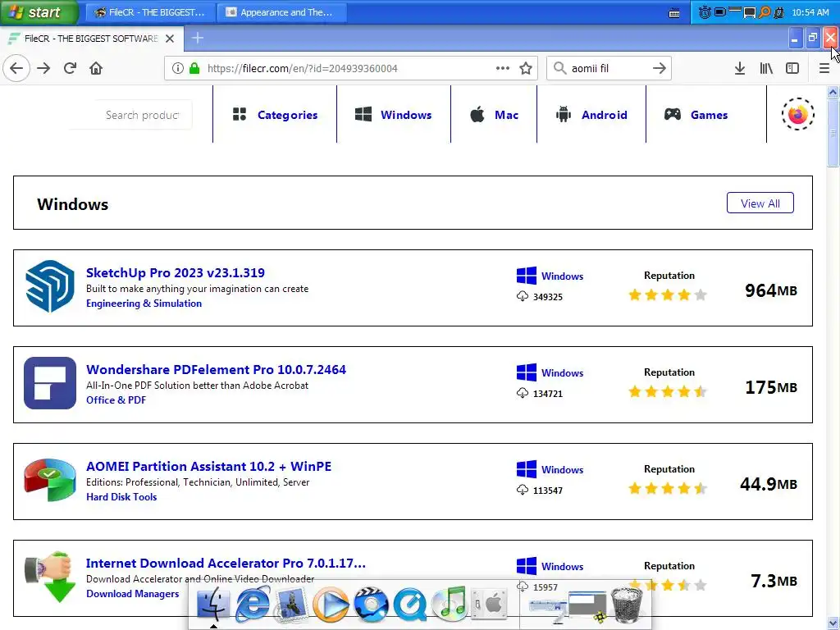Bookmark this page with the star icon

point(526,69)
